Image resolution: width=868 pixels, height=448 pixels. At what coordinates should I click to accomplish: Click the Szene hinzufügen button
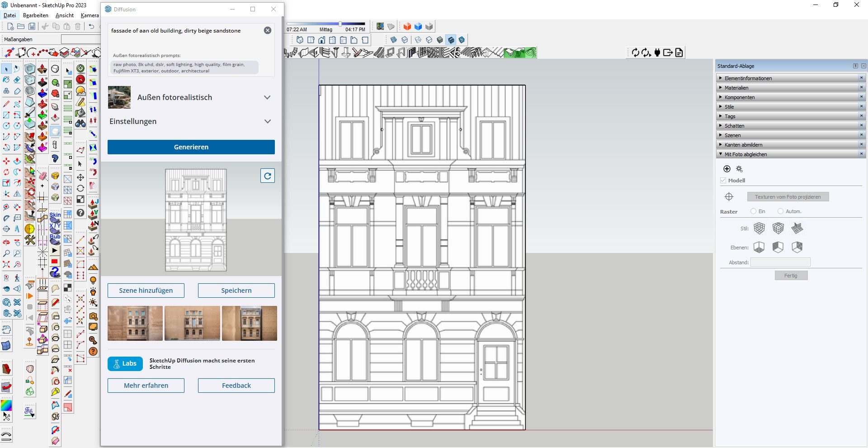[x=146, y=291]
